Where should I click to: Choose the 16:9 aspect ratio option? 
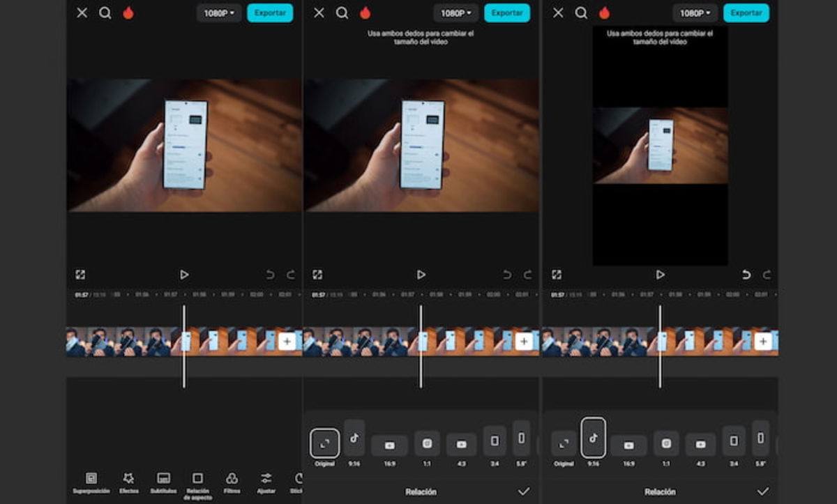[x=390, y=443]
